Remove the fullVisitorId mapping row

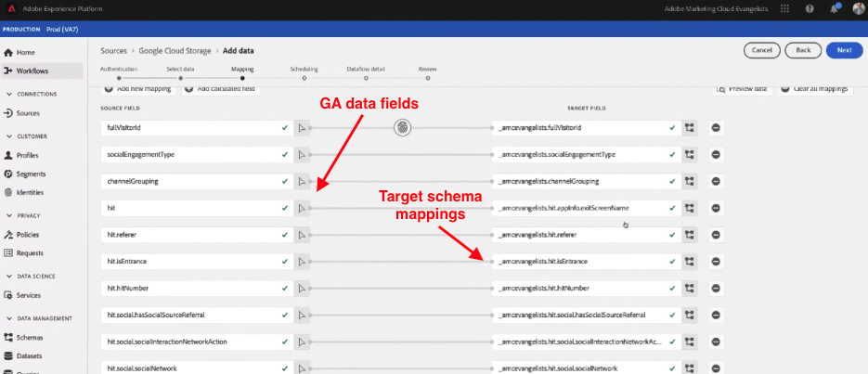pyautogui.click(x=716, y=128)
